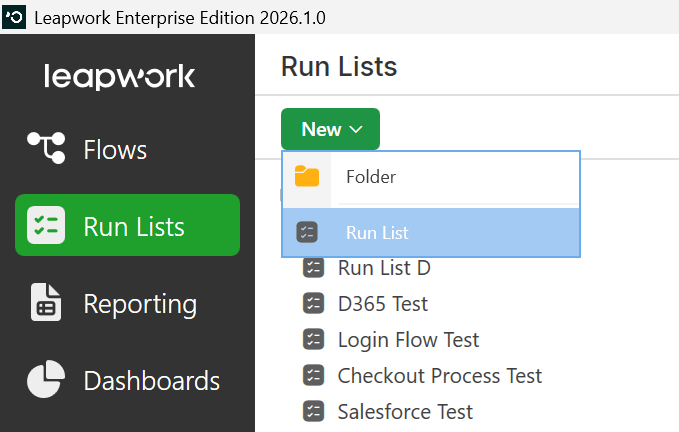This screenshot has height=432, width=679.
Task: Click the icon beside Checkout Process Test
Action: (x=314, y=375)
